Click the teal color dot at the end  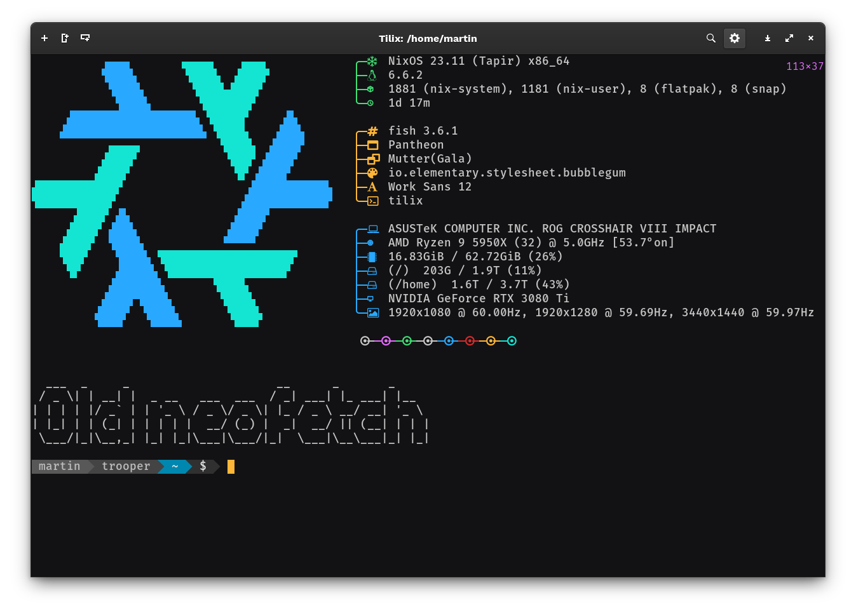(512, 341)
